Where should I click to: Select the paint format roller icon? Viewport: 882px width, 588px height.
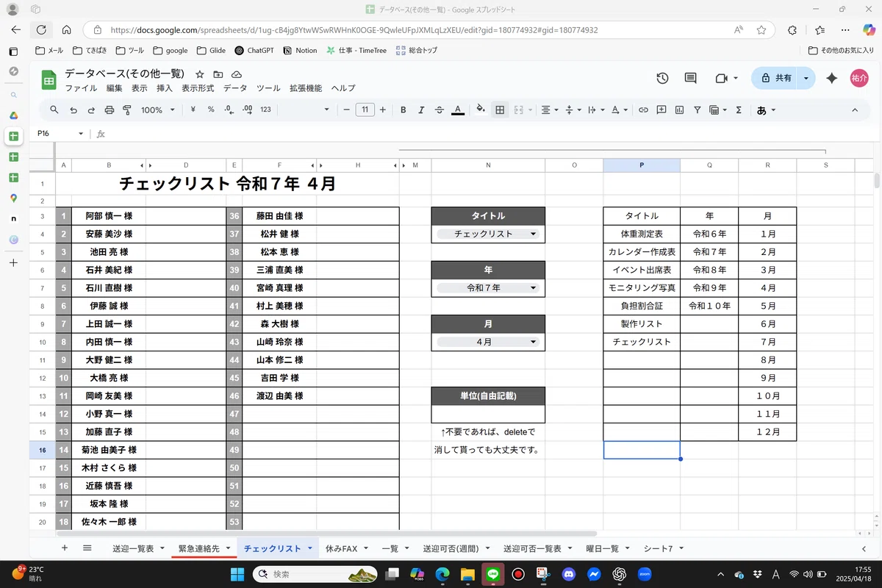coord(127,110)
